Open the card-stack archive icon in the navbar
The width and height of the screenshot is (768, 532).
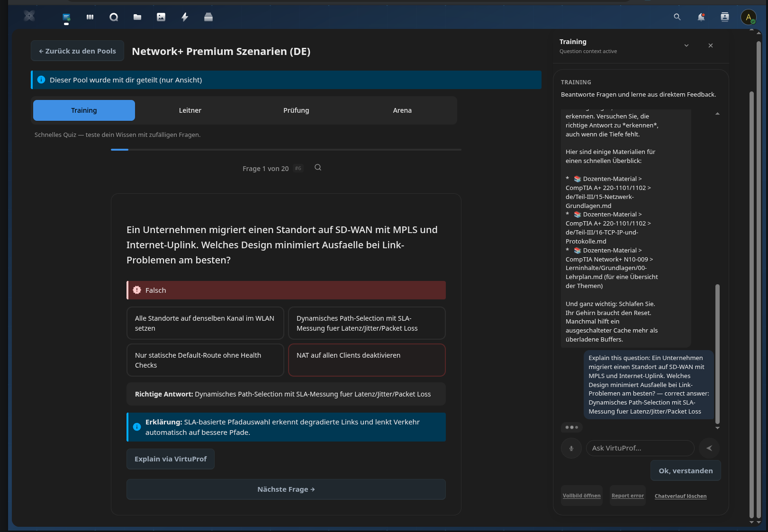(208, 17)
